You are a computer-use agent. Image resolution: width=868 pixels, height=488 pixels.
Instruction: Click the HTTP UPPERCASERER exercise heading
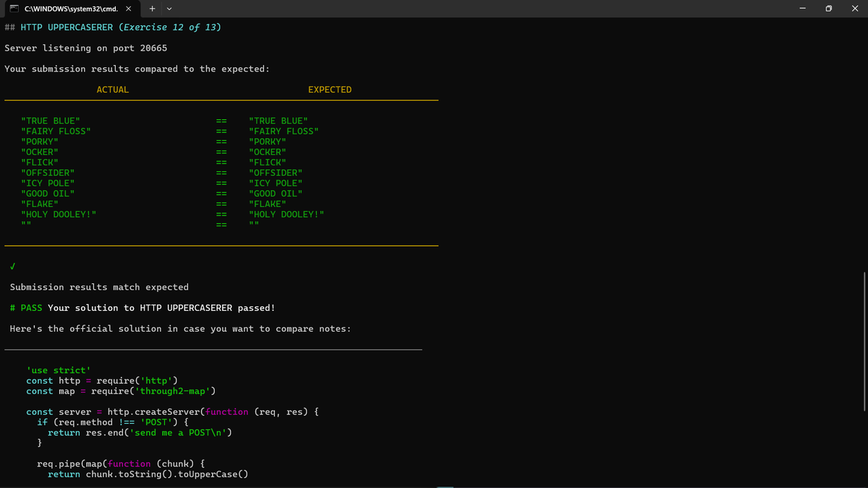(113, 27)
